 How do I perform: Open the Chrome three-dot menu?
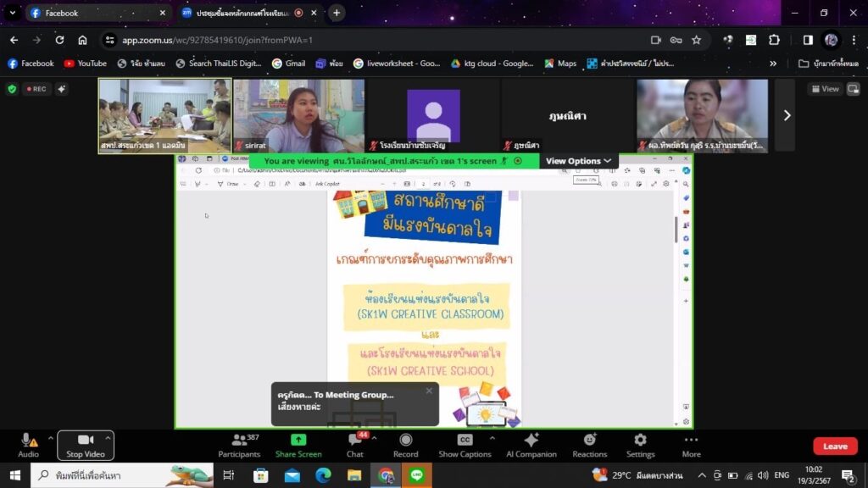tap(854, 40)
